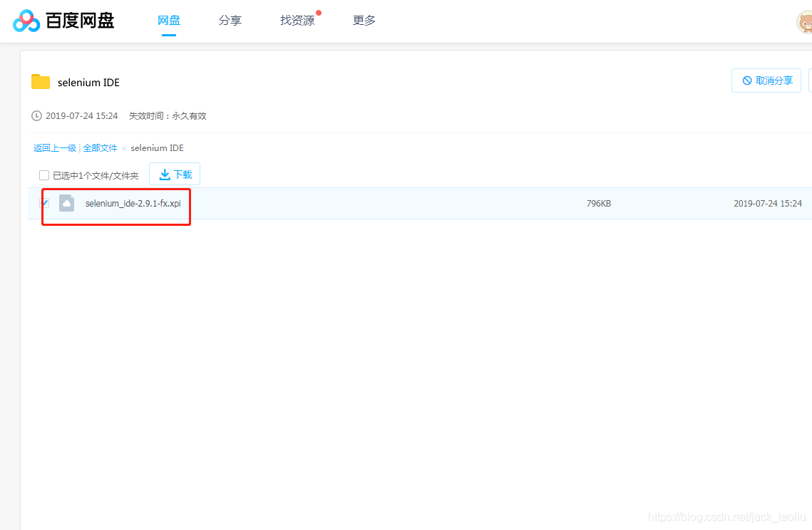Click the 取消分享 button

point(766,80)
